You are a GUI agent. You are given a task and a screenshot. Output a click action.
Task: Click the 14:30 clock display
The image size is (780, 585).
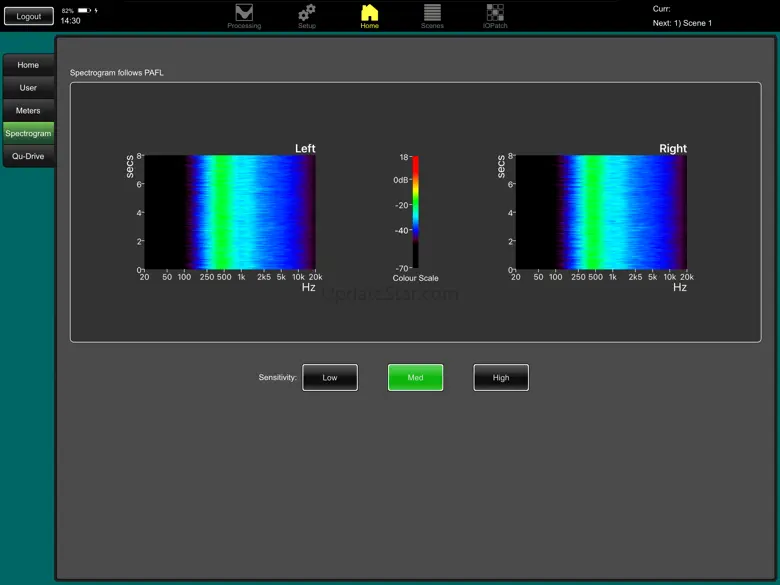pos(70,21)
